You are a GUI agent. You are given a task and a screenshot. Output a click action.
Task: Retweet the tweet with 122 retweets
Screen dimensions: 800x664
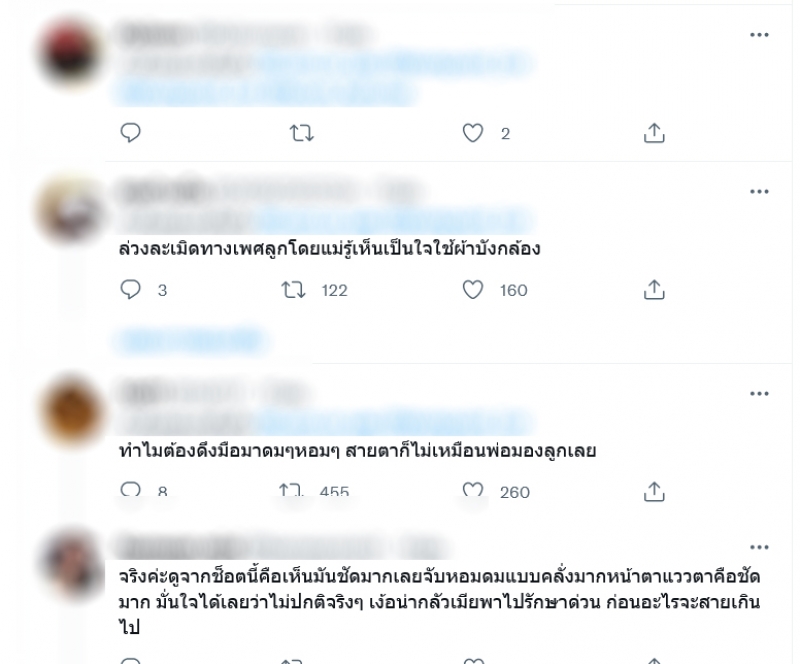(293, 290)
